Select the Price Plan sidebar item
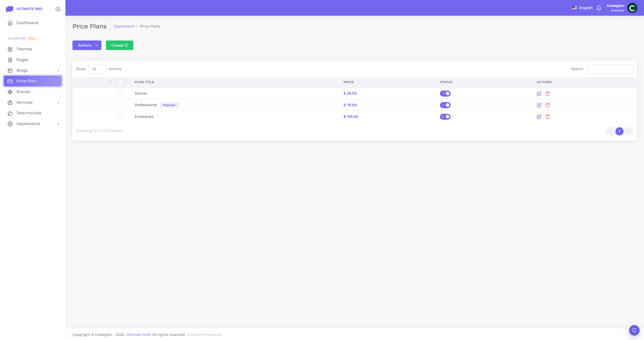This screenshot has height=340, width=644. pyautogui.click(x=33, y=81)
